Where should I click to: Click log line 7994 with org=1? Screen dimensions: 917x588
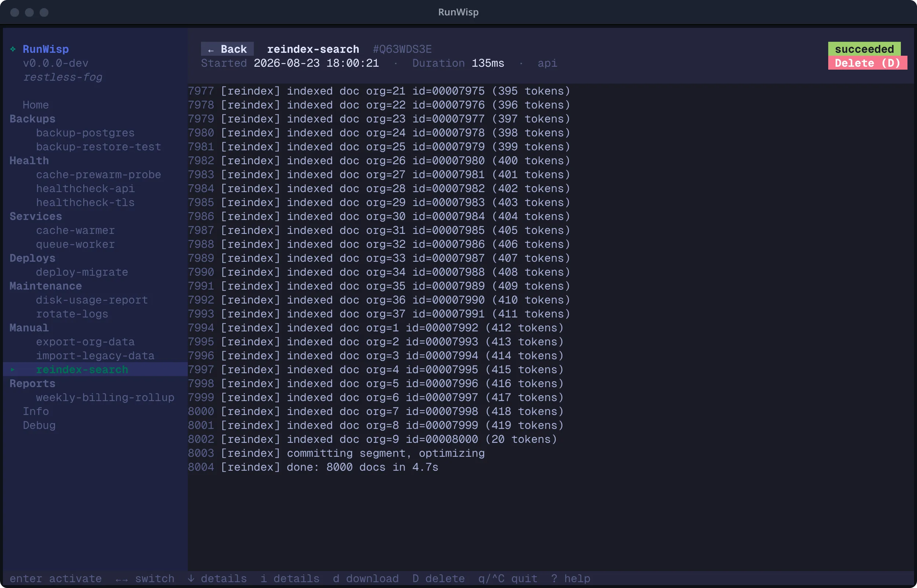click(x=376, y=328)
